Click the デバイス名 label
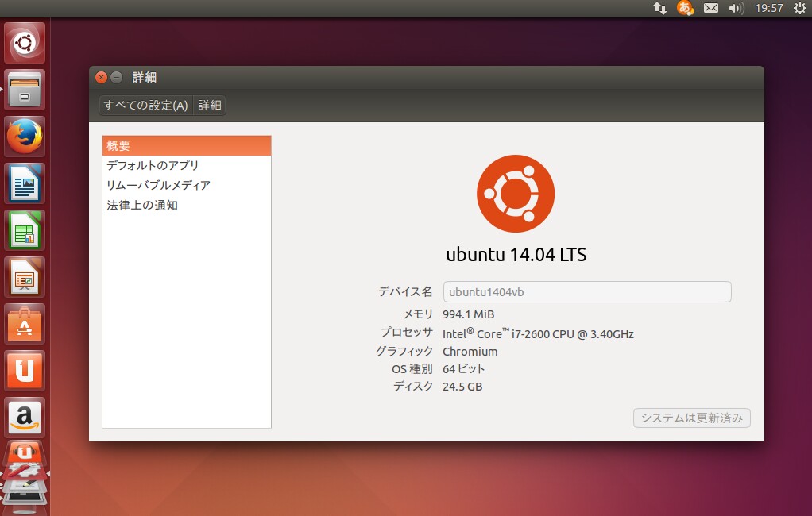 (405, 292)
